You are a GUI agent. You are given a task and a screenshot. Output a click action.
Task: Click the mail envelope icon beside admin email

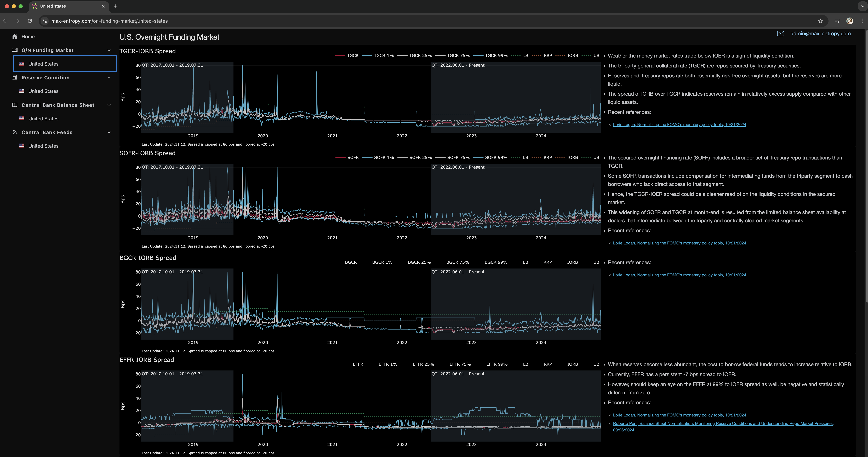(780, 34)
